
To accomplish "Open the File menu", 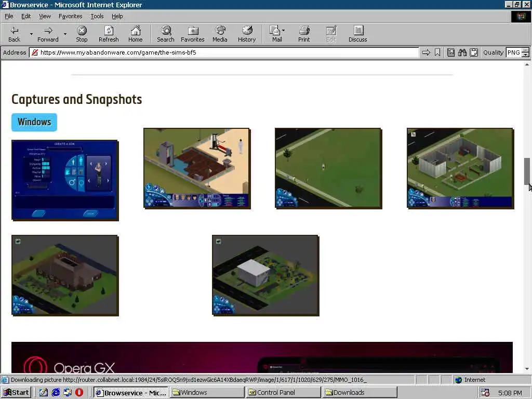I will pyautogui.click(x=9, y=16).
